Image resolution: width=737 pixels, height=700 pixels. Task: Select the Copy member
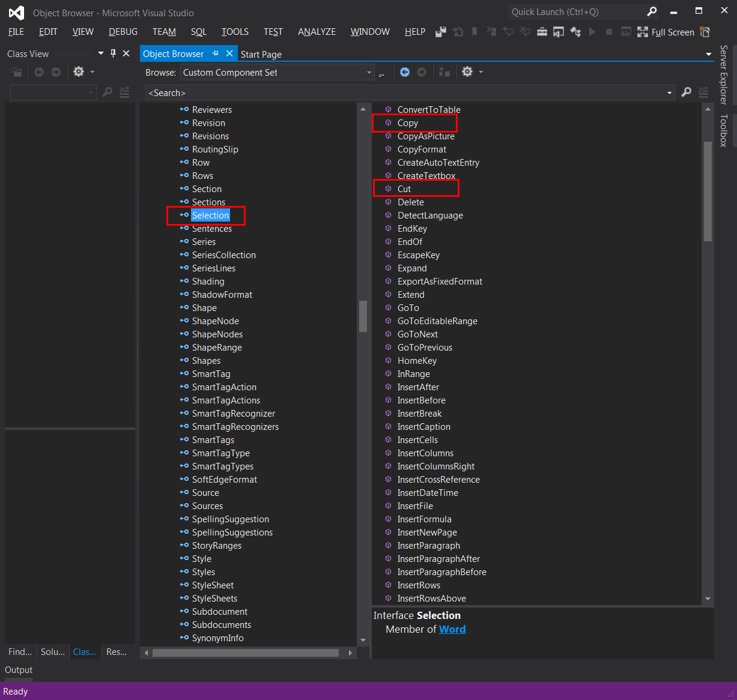click(x=407, y=123)
